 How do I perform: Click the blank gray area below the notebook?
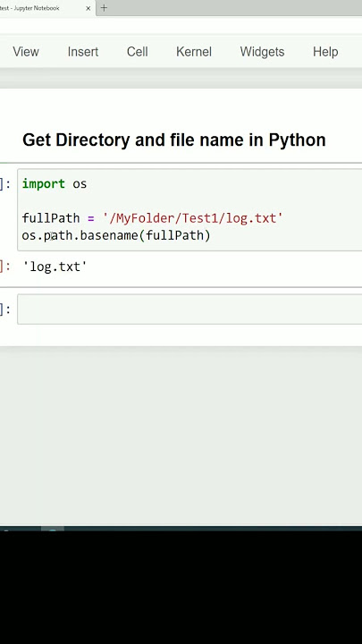pyautogui.click(x=181, y=436)
